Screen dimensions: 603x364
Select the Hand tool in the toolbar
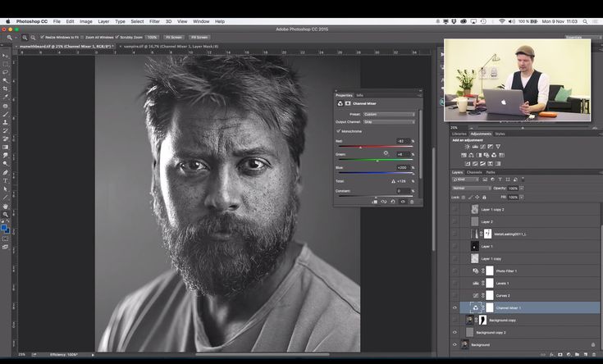click(6, 207)
